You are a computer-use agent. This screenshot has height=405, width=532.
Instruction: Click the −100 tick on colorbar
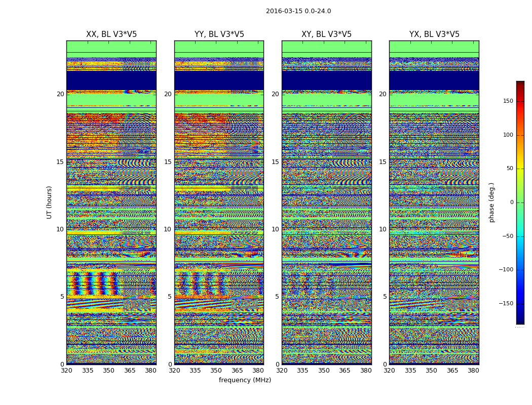click(506, 269)
